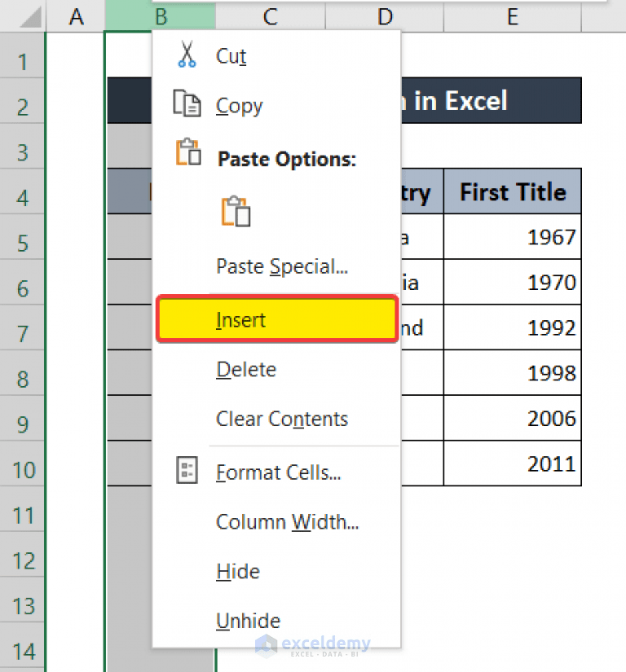This screenshot has width=626, height=672.
Task: Click the Format Cells icon
Action: (x=187, y=469)
